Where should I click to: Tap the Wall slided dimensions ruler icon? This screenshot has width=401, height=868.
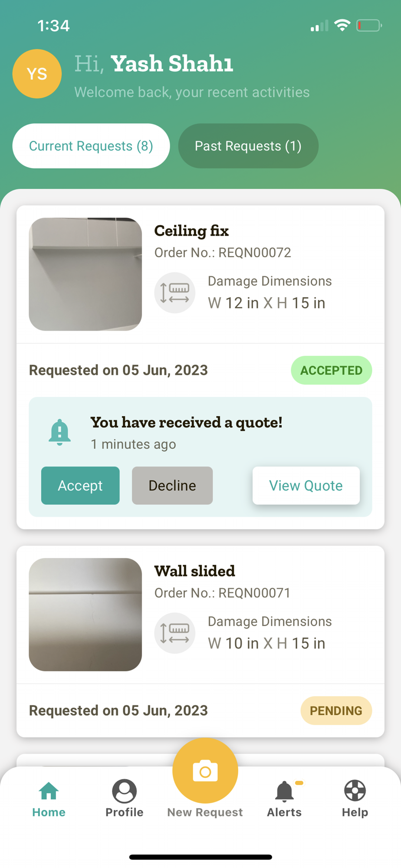pos(175,633)
